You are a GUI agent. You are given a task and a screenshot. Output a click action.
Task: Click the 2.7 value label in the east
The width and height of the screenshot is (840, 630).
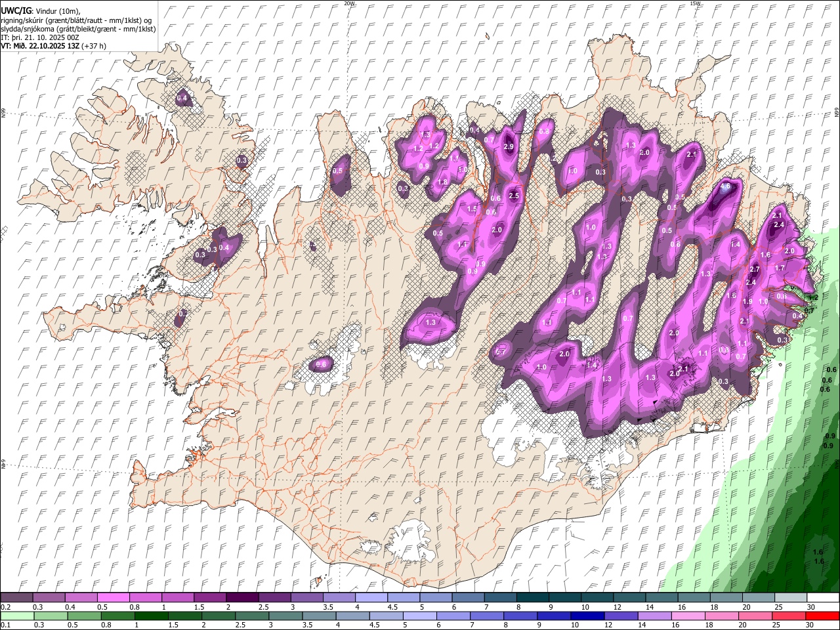(755, 269)
